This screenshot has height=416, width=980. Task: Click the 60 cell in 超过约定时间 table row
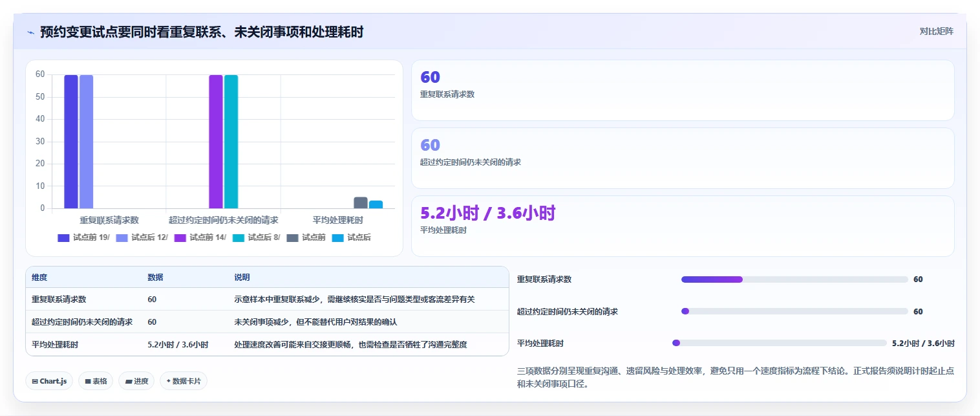pos(152,322)
